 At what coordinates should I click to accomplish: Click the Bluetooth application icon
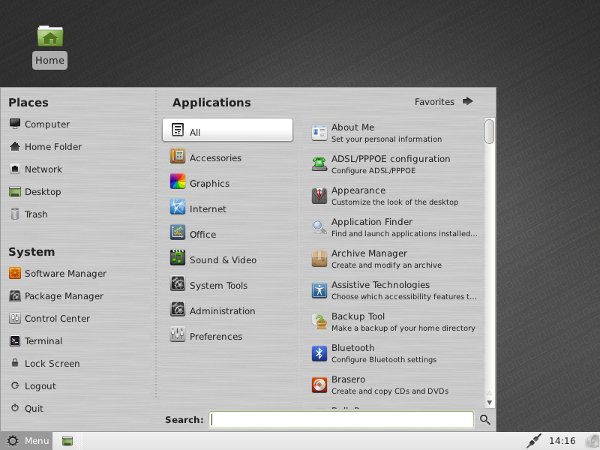[319, 353]
